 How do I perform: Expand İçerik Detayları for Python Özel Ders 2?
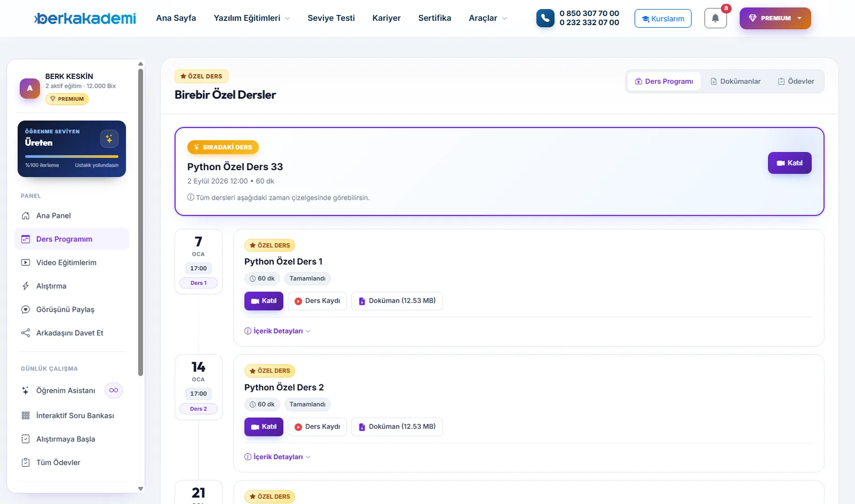[x=277, y=457]
